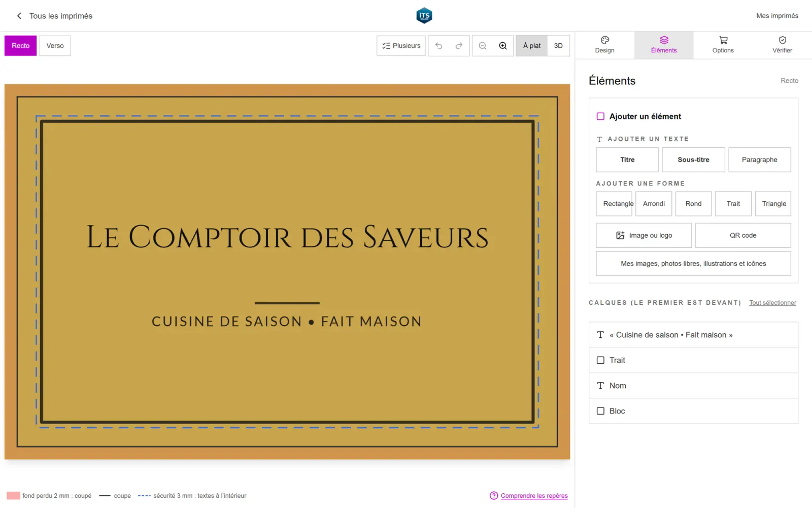The width and height of the screenshot is (812, 508).
Task: Redo the last action
Action: tap(459, 46)
